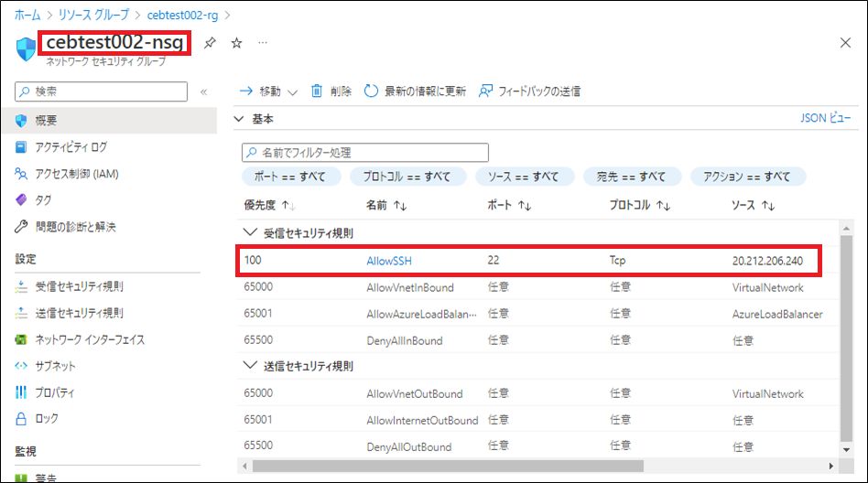Image resolution: width=868 pixels, height=483 pixels.
Task: Collapse the 受信セキュリティ規則 group in table
Action: tap(250, 232)
